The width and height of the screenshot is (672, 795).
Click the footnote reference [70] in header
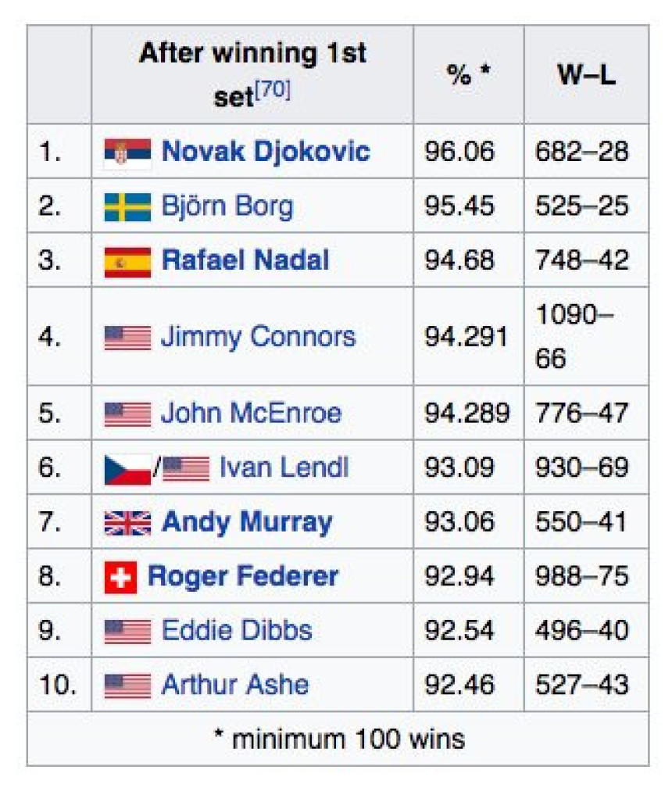tap(273, 90)
